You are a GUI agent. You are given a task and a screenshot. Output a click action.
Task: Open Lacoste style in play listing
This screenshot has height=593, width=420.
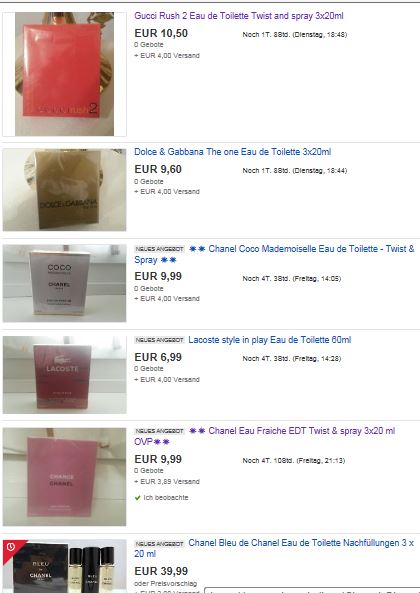click(x=270, y=340)
